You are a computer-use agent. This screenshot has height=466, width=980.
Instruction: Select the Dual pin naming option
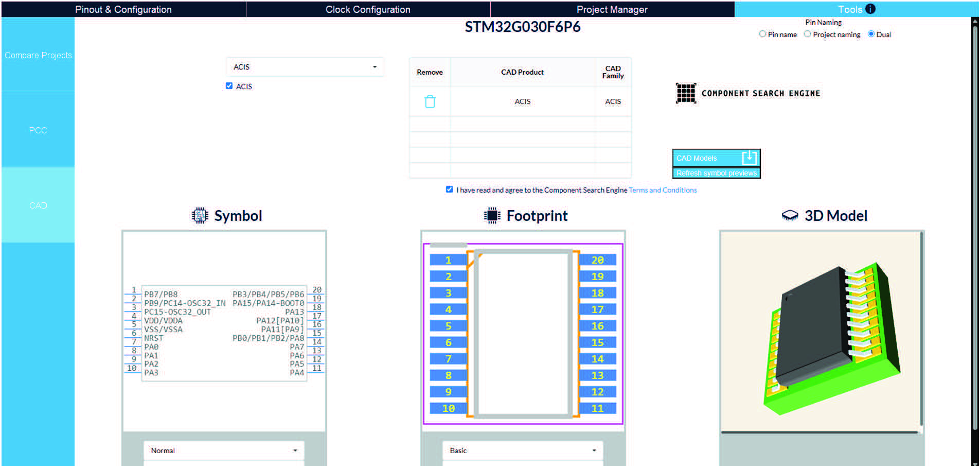[x=871, y=34]
